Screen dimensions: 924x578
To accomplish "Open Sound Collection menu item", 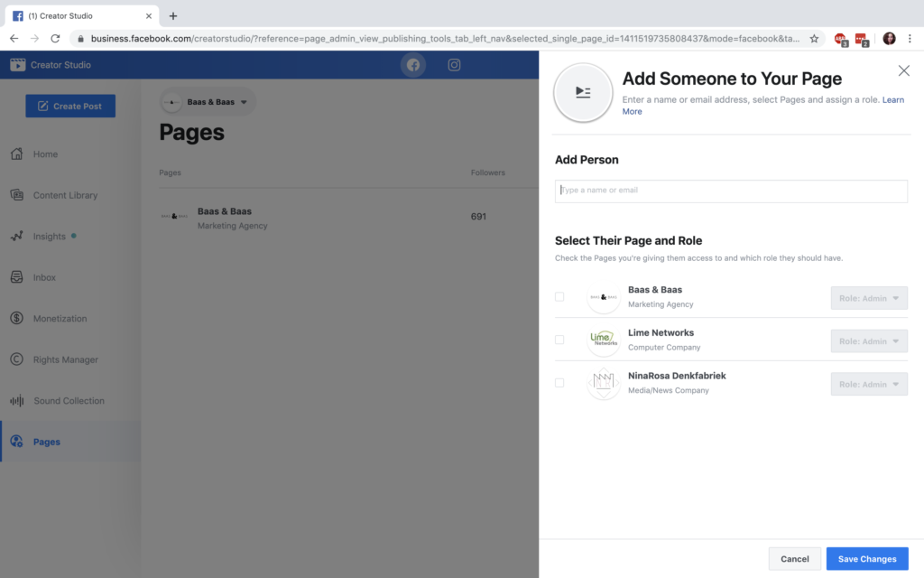I will click(69, 400).
